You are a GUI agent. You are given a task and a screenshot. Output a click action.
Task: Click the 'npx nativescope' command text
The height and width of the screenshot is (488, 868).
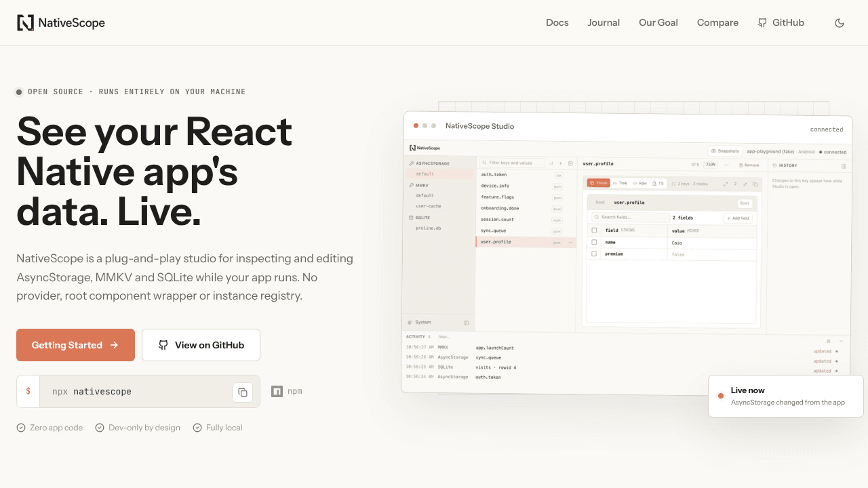tap(92, 392)
